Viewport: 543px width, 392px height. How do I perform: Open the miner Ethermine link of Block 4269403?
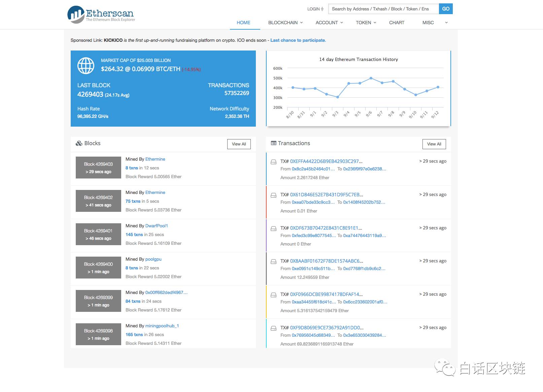[x=155, y=159]
